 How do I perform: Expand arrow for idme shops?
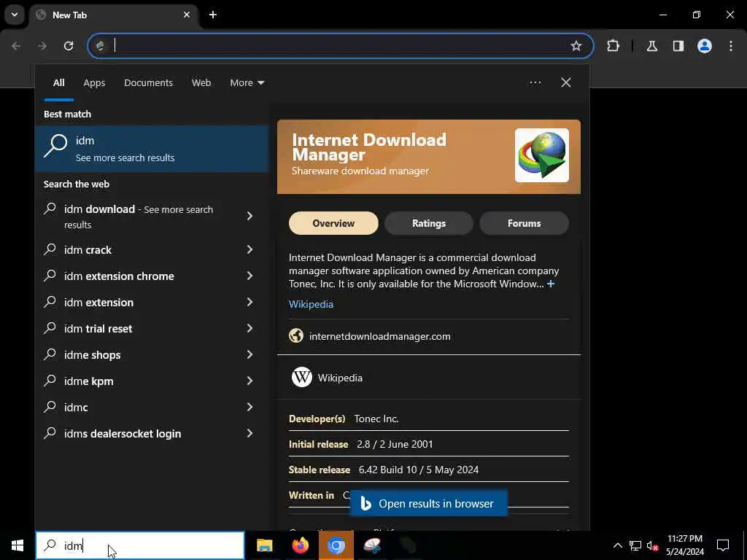pyautogui.click(x=249, y=354)
